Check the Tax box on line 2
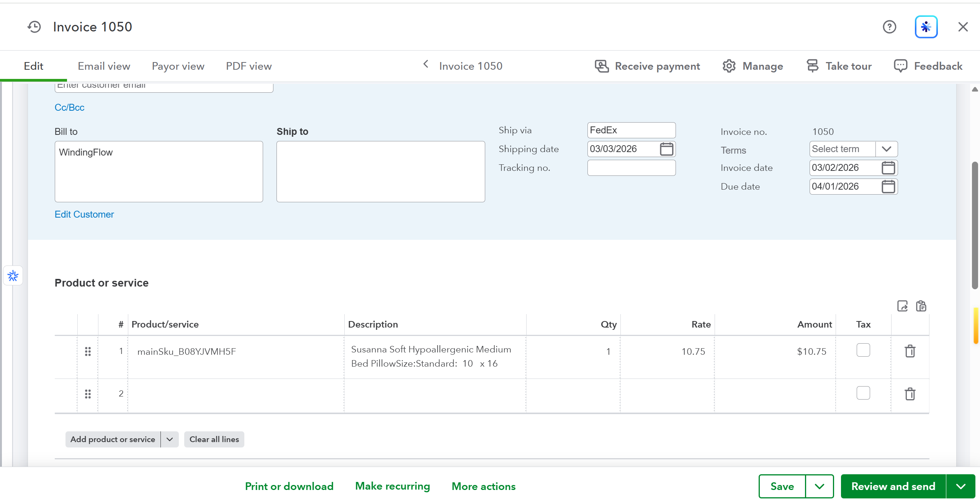Image resolution: width=980 pixels, height=503 pixels. pos(863,393)
